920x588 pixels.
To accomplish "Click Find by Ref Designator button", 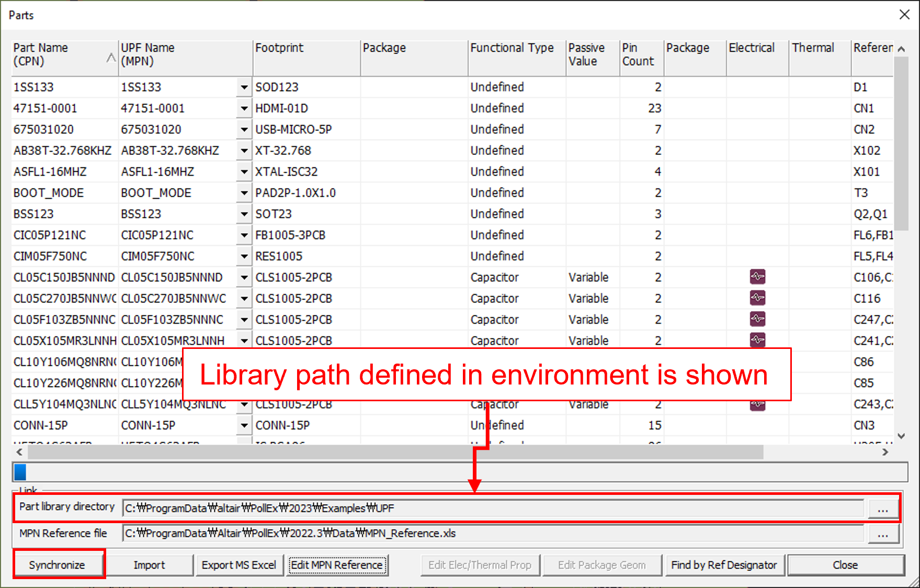I will [723, 565].
